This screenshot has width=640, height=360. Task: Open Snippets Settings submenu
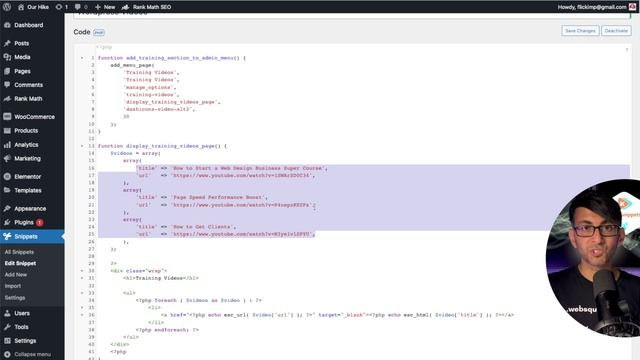point(15,298)
